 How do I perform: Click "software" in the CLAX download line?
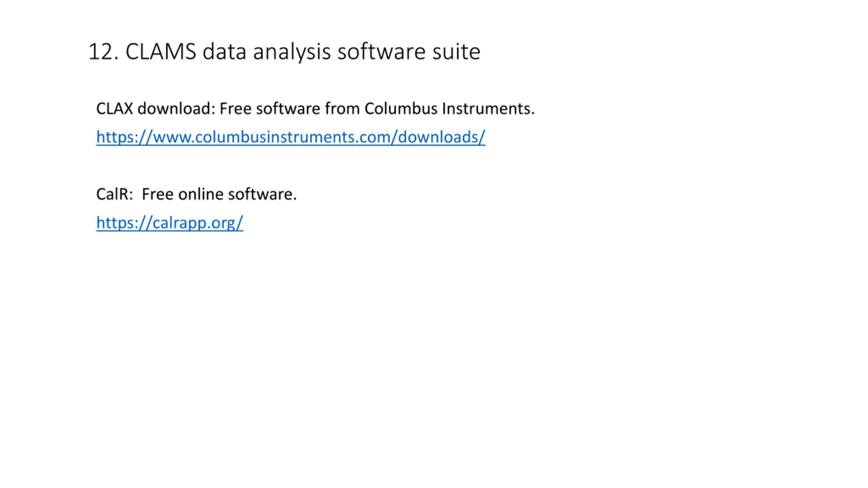[x=288, y=109]
